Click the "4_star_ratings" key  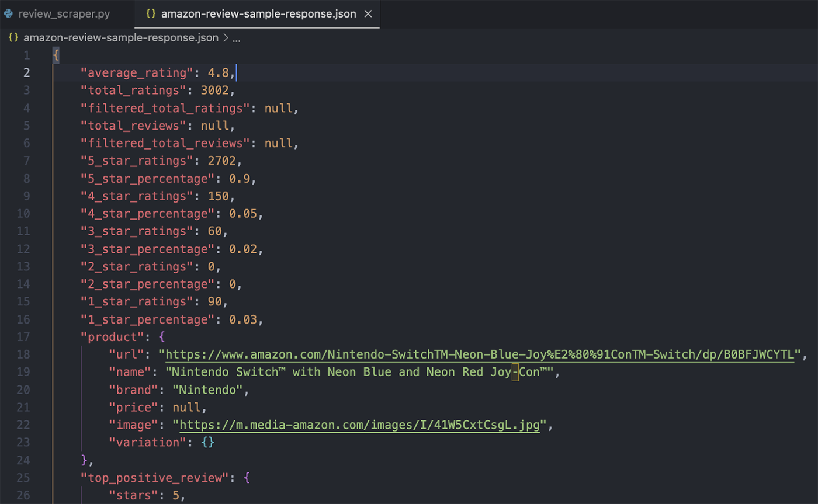click(x=137, y=196)
